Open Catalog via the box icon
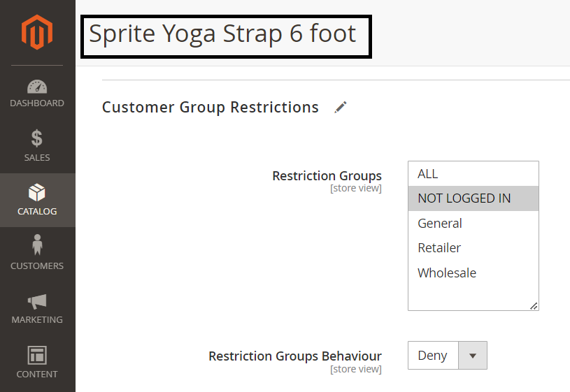The image size is (570, 392). tap(37, 193)
